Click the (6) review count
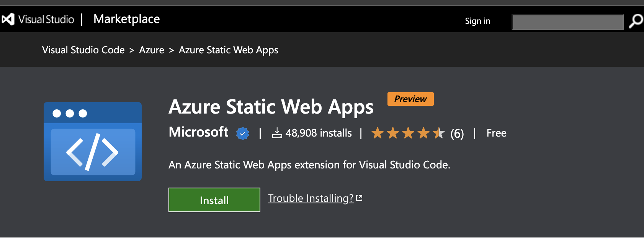Viewport: 644px width, 244px height. click(x=457, y=134)
